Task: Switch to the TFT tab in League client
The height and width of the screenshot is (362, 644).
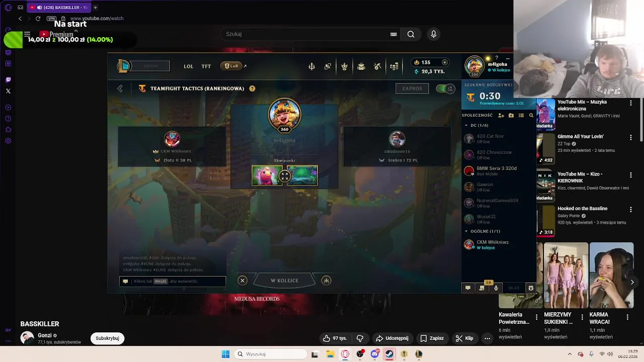Action: pyautogui.click(x=206, y=66)
